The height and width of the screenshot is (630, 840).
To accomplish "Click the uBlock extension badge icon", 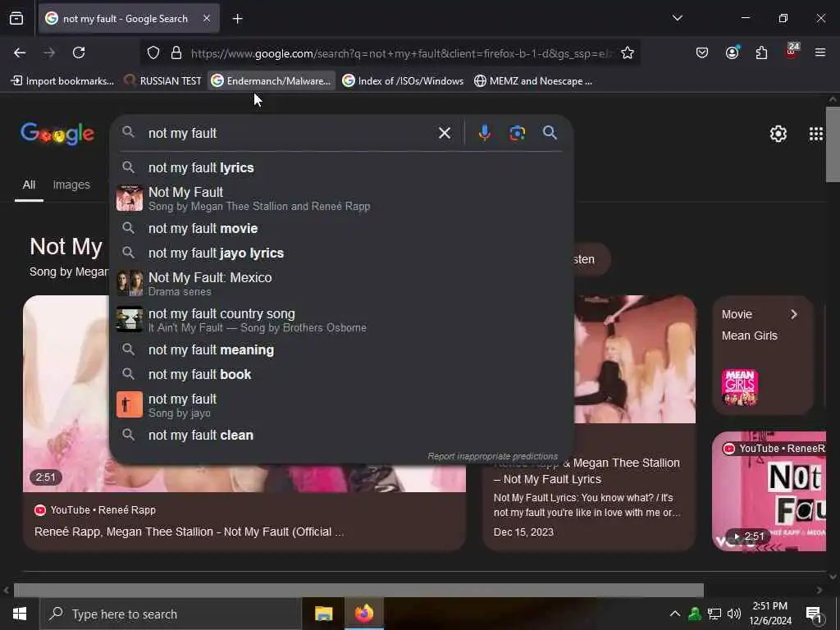I will coord(792,52).
